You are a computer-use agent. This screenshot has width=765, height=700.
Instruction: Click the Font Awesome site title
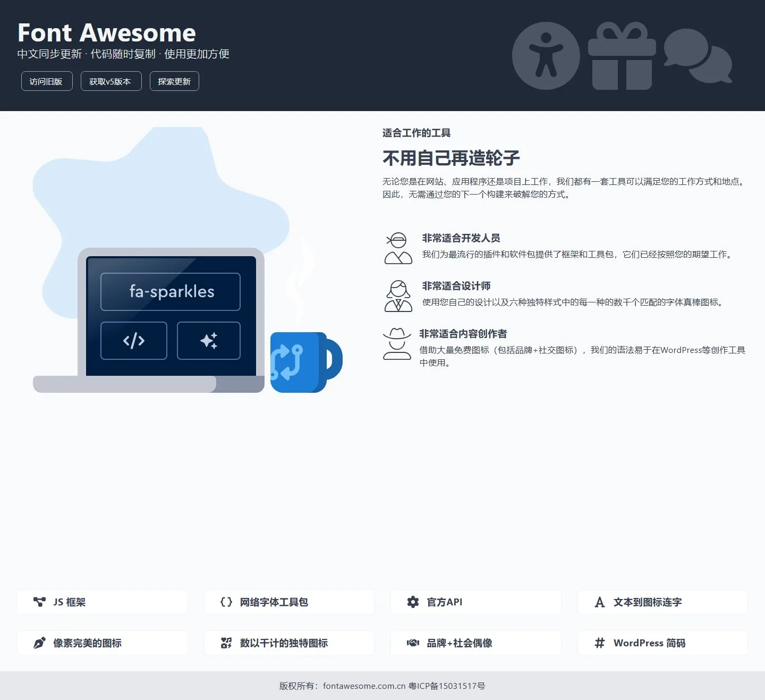coord(107,33)
